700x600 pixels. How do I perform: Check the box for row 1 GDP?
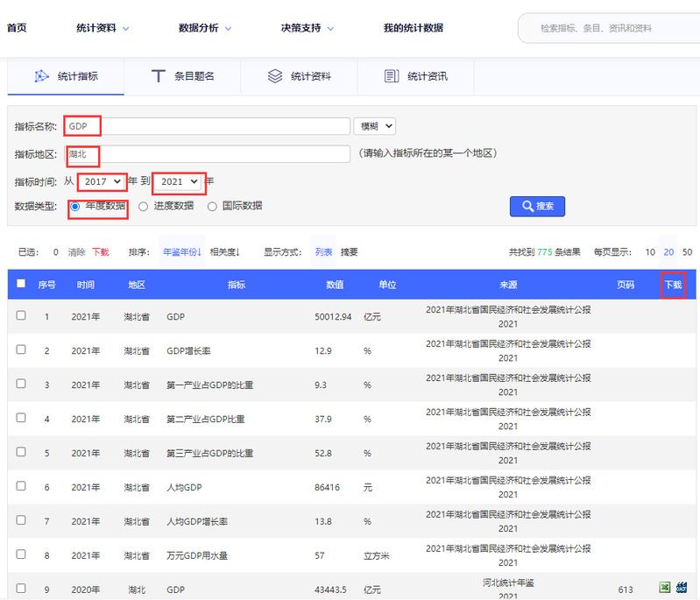pyautogui.click(x=21, y=316)
